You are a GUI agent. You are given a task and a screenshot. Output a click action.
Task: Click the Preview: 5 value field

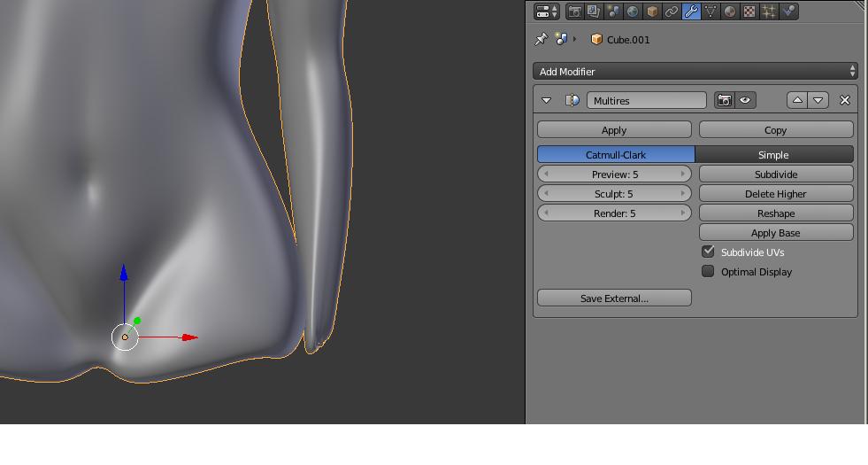[x=614, y=174]
